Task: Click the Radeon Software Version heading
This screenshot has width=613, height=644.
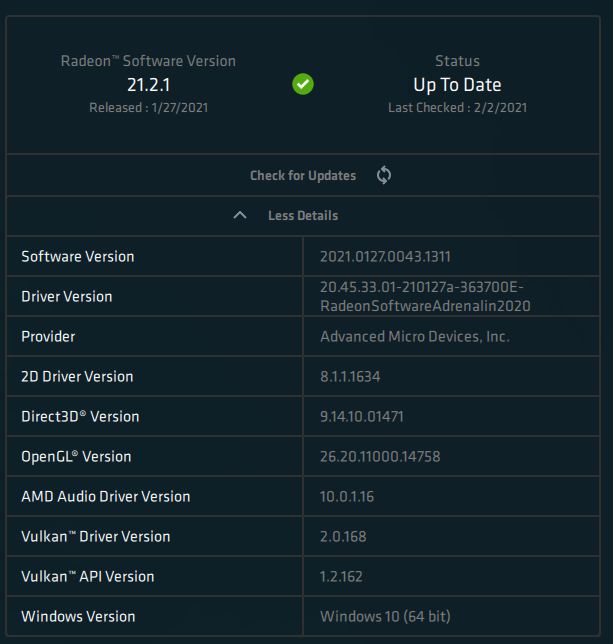Action: click(x=148, y=61)
